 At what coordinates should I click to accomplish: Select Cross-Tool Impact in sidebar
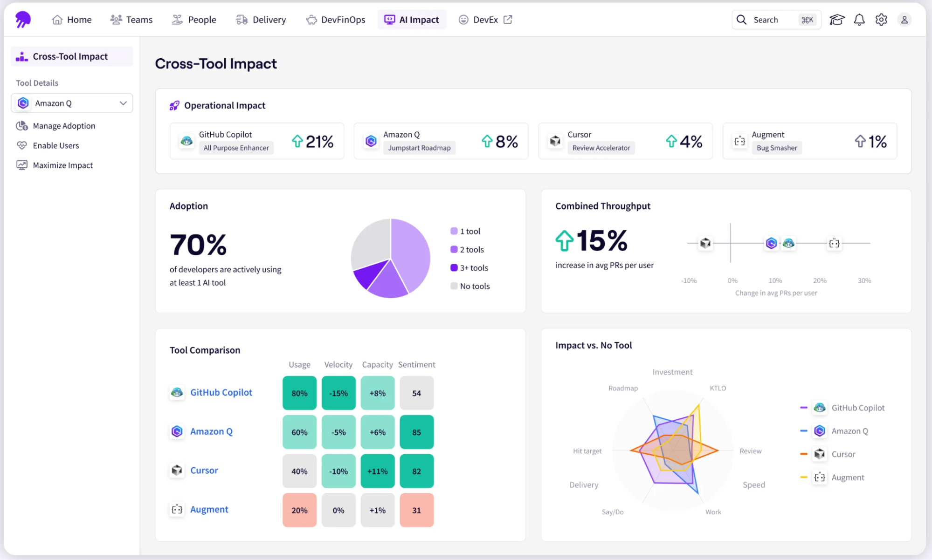[x=72, y=56]
